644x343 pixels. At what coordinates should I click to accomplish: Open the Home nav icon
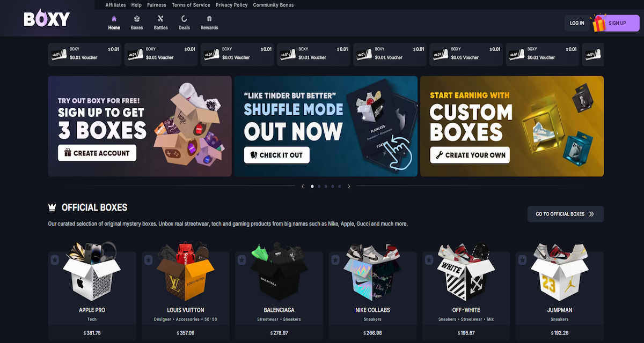coord(114,19)
